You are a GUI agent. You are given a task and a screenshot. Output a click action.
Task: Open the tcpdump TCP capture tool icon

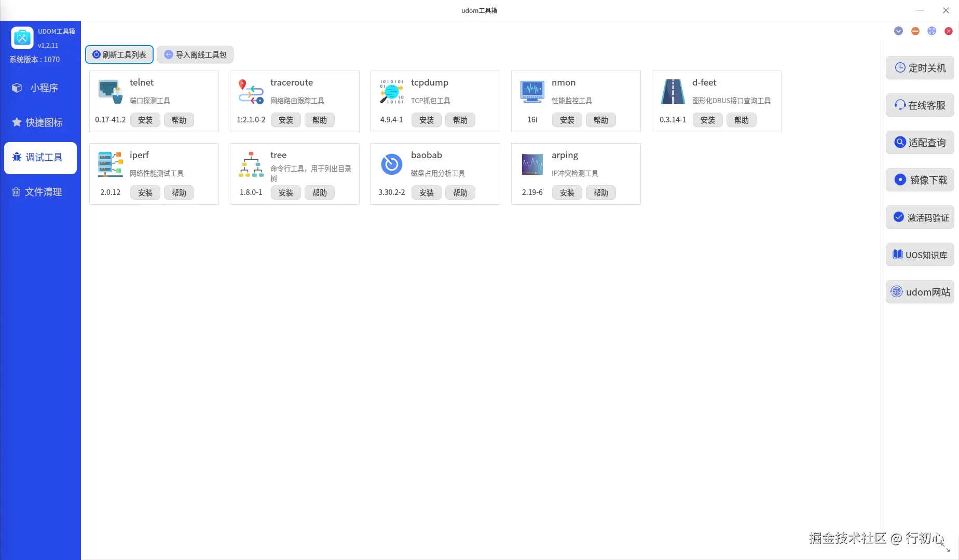pos(391,91)
